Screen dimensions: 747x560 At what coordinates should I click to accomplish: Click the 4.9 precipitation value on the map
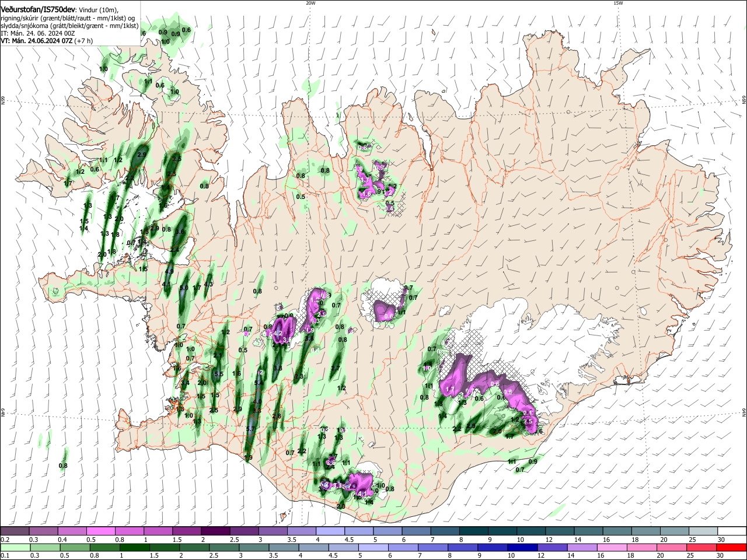(169, 271)
